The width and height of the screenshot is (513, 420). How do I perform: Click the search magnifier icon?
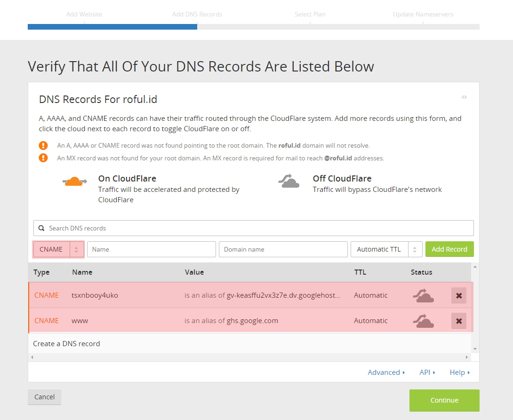[x=41, y=228]
